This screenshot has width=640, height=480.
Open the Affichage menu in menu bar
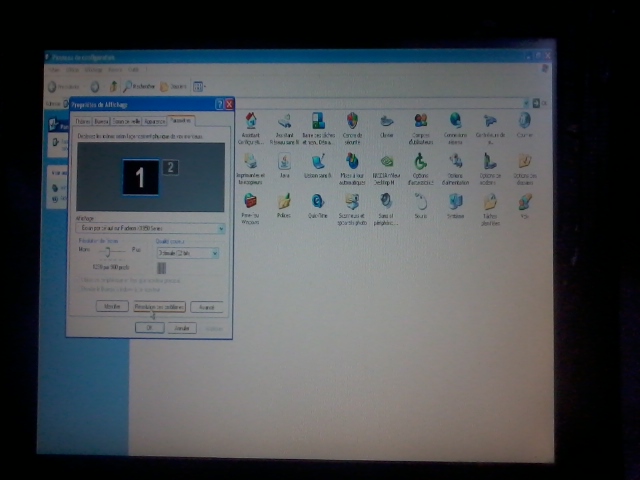[x=93, y=70]
